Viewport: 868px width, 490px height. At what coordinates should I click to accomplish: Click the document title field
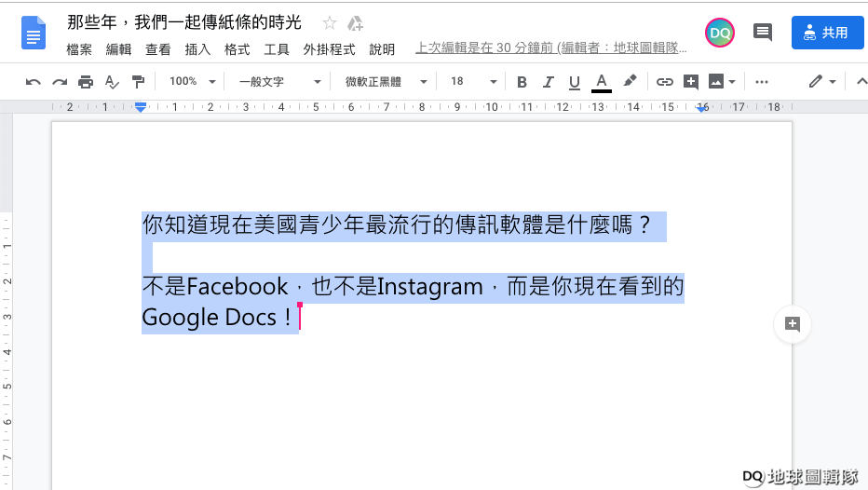(184, 22)
